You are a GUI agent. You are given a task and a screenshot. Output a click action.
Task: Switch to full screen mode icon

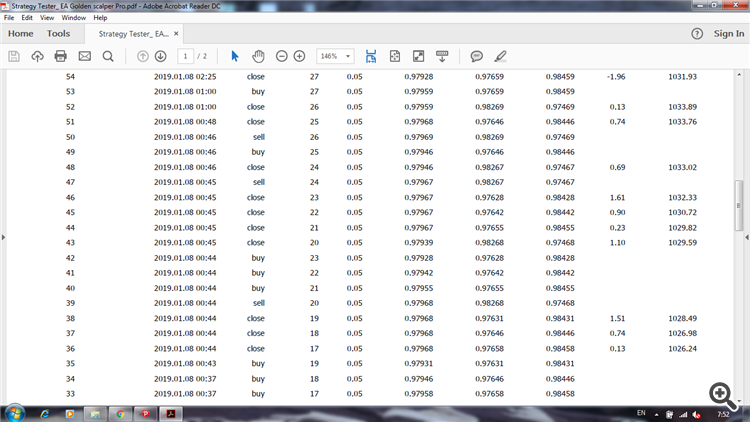click(x=419, y=56)
